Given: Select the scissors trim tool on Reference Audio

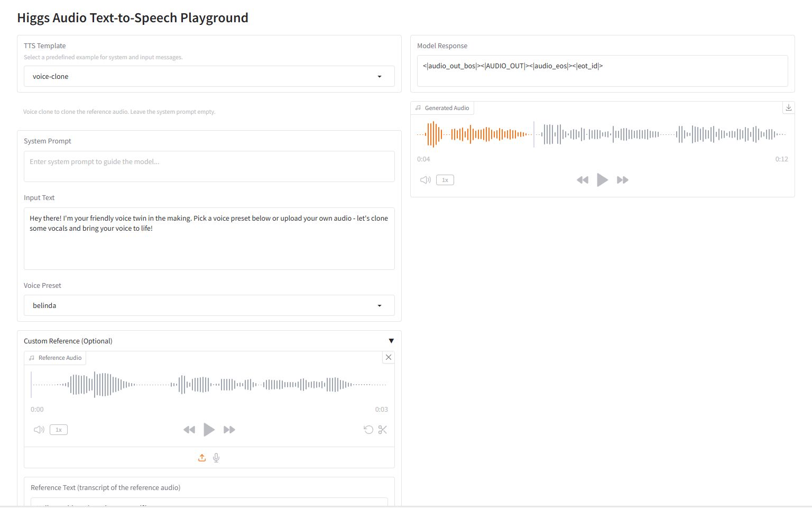Looking at the screenshot, I should (382, 429).
